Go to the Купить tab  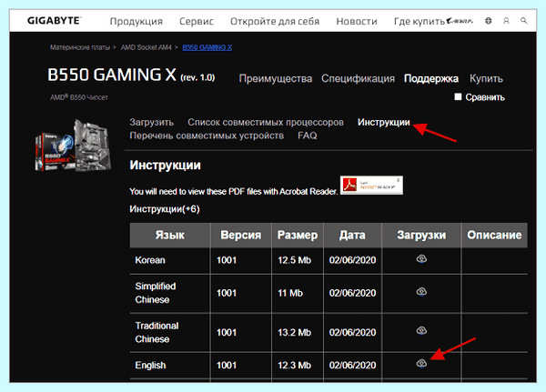(486, 79)
